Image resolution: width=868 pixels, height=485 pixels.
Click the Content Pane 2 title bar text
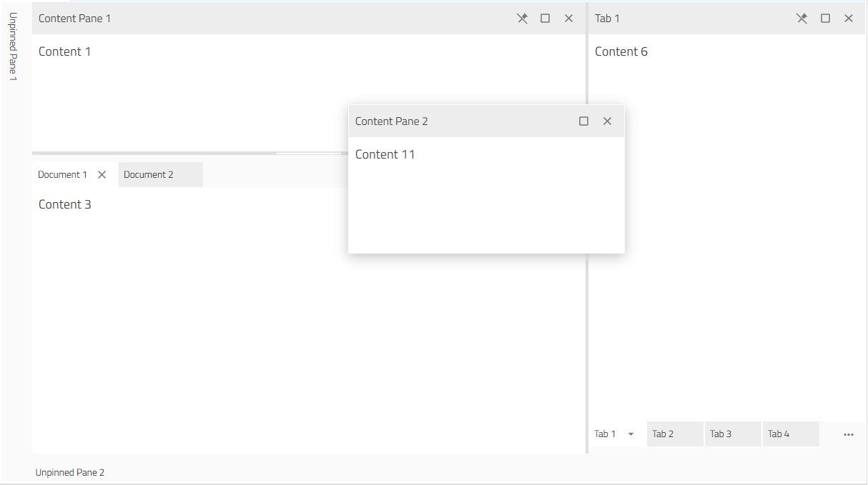pyautogui.click(x=391, y=121)
